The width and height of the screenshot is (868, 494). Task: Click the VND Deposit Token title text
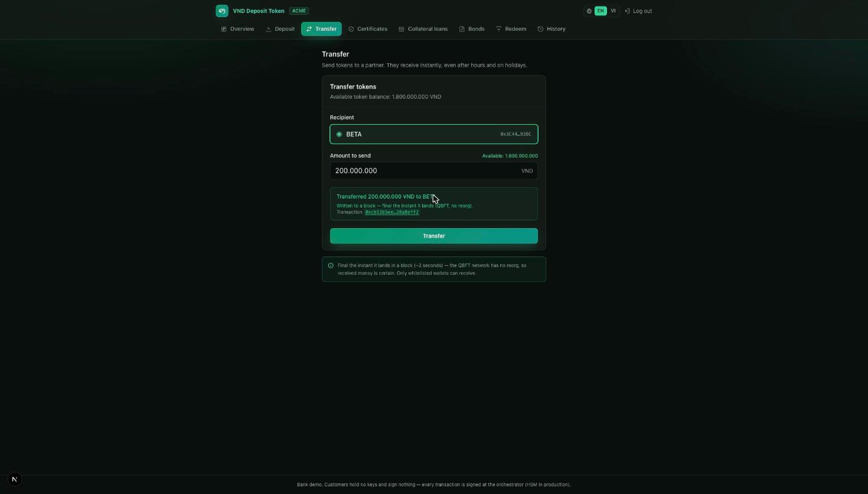click(x=259, y=11)
